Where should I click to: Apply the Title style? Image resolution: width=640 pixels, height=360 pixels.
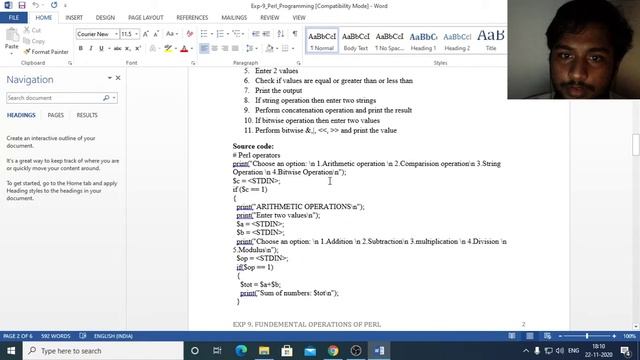point(491,41)
